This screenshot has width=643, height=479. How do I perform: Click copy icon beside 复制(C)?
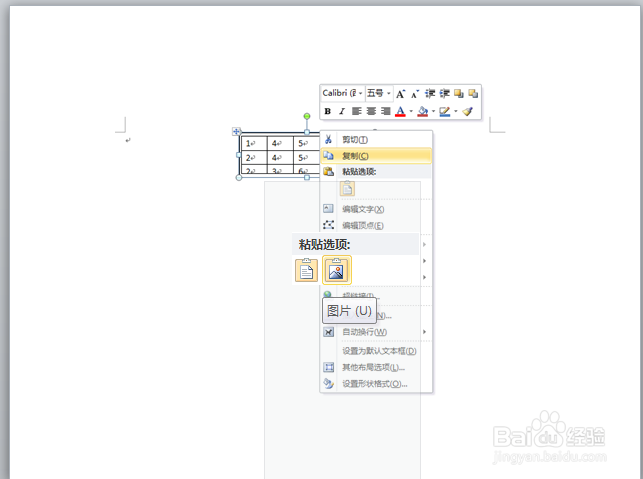[x=328, y=155]
